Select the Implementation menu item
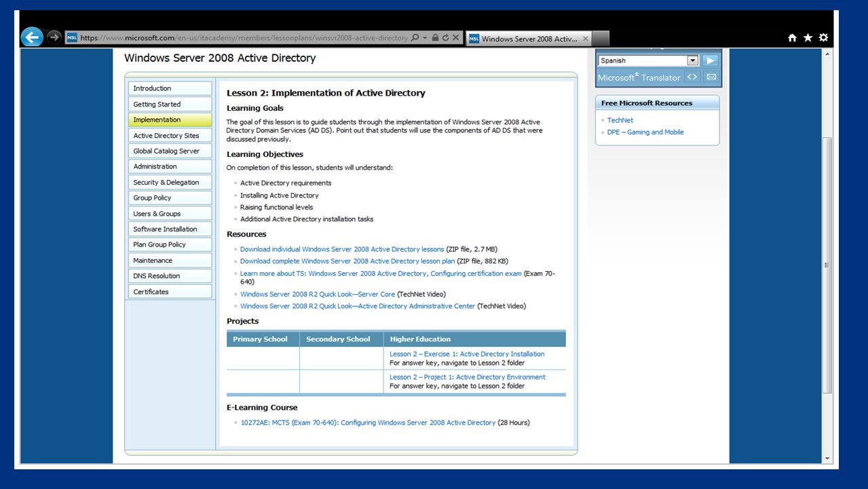The height and width of the screenshot is (489, 868). 170,120
